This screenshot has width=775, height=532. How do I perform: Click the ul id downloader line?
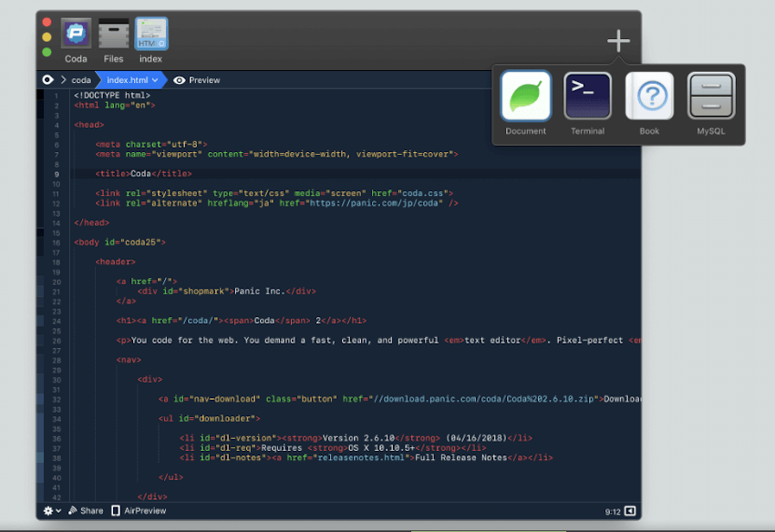(x=209, y=418)
